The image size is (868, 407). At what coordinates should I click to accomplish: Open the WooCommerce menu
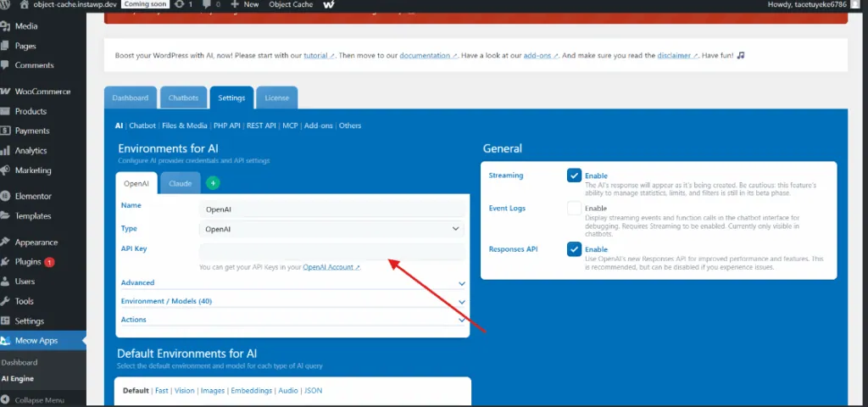[x=43, y=92]
